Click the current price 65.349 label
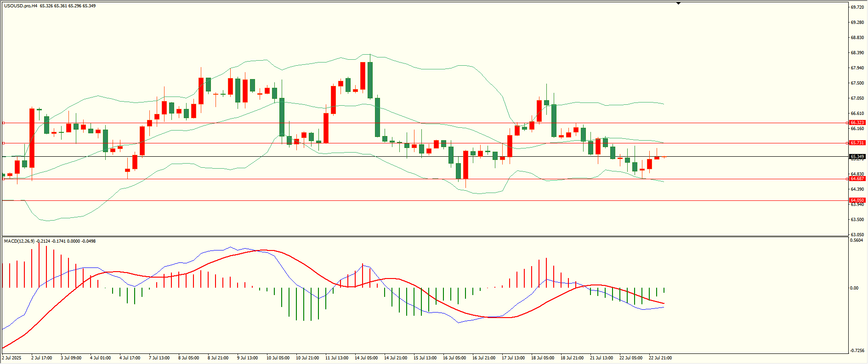The width and height of the screenshot is (868, 364). (857, 157)
